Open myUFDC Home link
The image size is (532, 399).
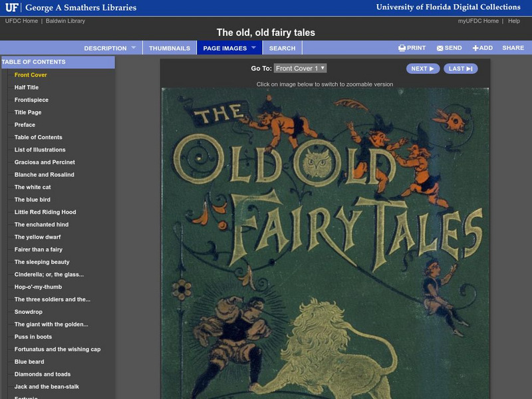478,21
